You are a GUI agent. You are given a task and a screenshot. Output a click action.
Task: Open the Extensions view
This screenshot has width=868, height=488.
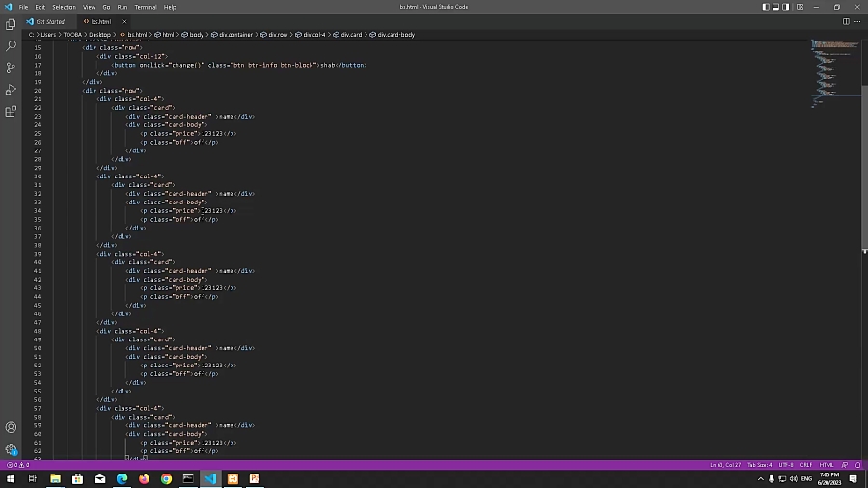point(12,112)
